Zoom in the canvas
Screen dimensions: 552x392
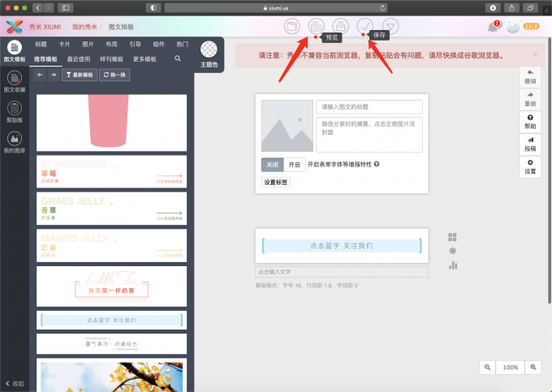pos(533,368)
